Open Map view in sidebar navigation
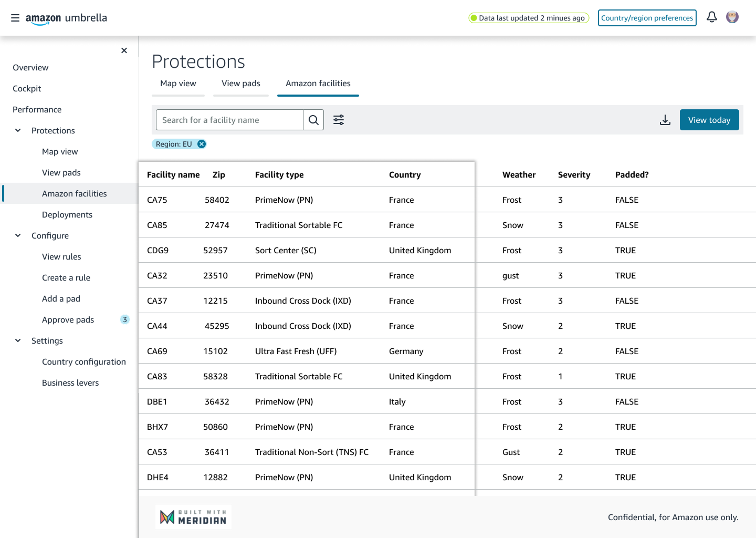The height and width of the screenshot is (538, 756). (60, 151)
